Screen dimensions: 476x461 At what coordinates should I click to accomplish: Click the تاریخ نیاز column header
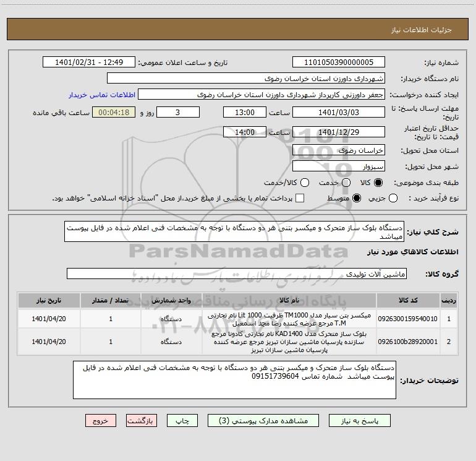pyautogui.click(x=49, y=301)
